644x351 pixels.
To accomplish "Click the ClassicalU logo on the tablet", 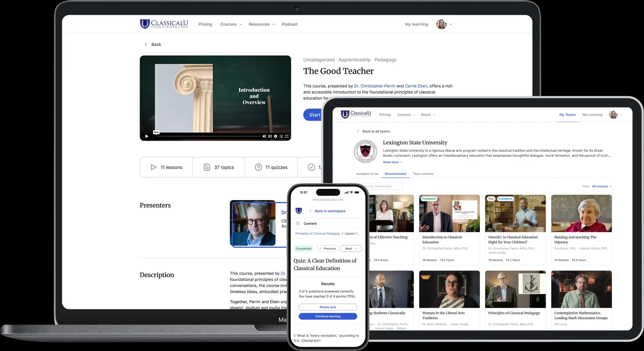I will 356,114.
